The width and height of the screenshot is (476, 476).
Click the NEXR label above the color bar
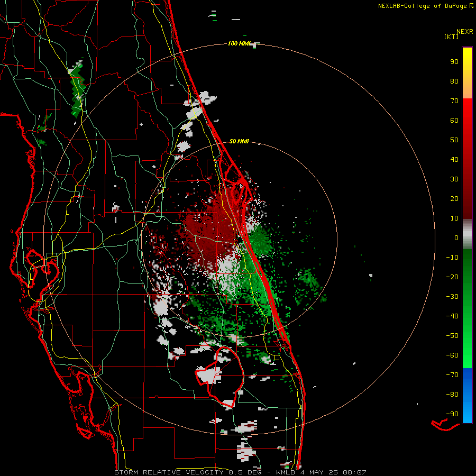tap(465, 31)
